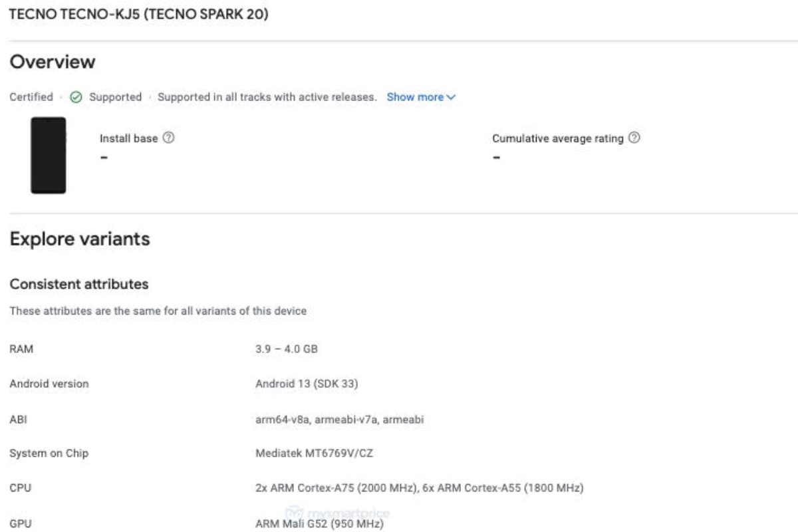Click the Consistent attributes subheading
The image size is (798, 532).
click(79, 285)
